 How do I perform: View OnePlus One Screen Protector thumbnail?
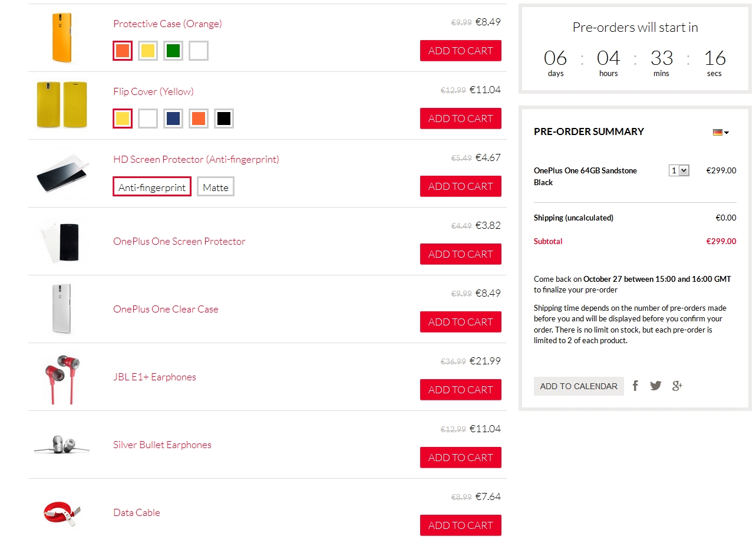(61, 241)
